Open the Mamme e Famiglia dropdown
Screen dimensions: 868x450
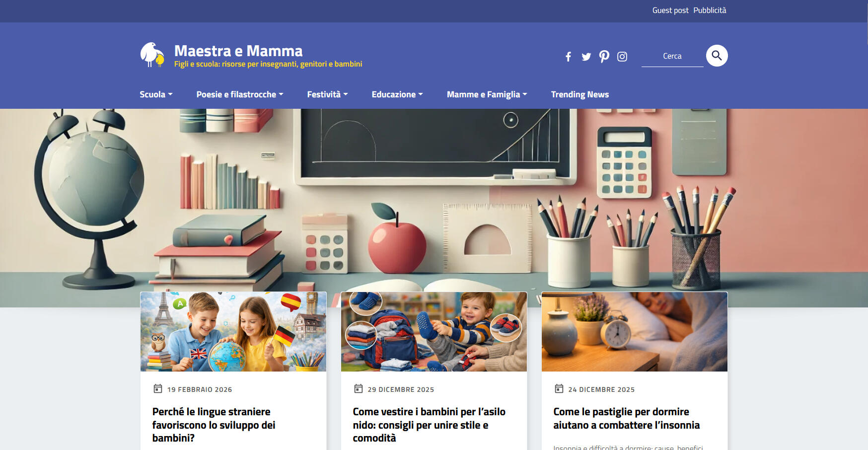[487, 94]
